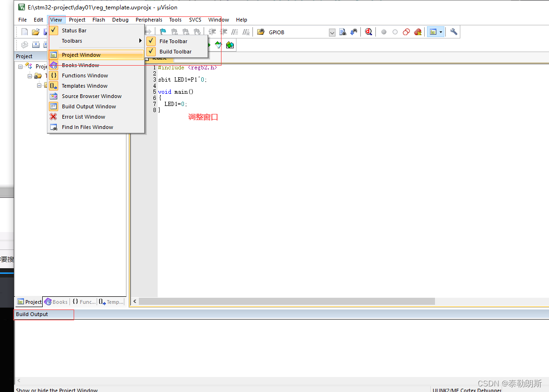Click the Indent selection icon
Viewport: 549px width, 392px height.
(212, 32)
